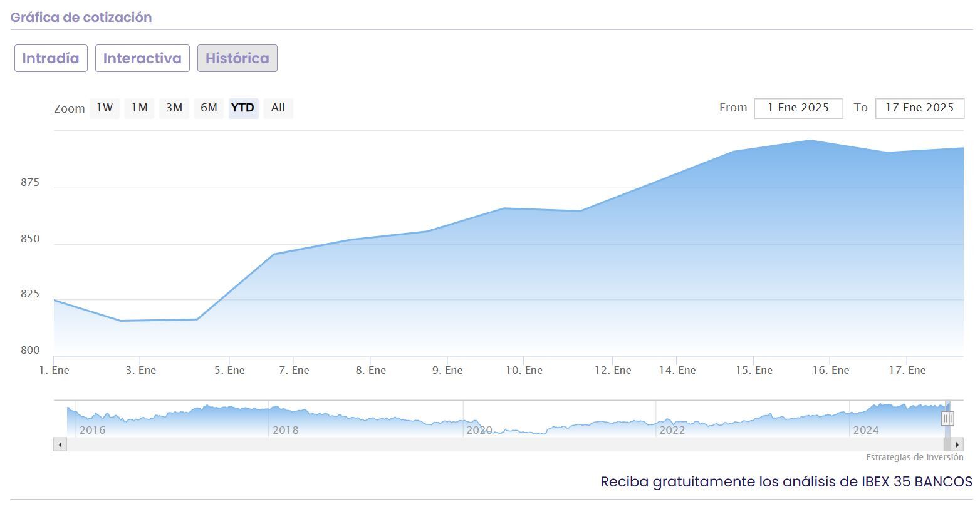
Task: Click the 850 price axis label
Action: point(30,239)
